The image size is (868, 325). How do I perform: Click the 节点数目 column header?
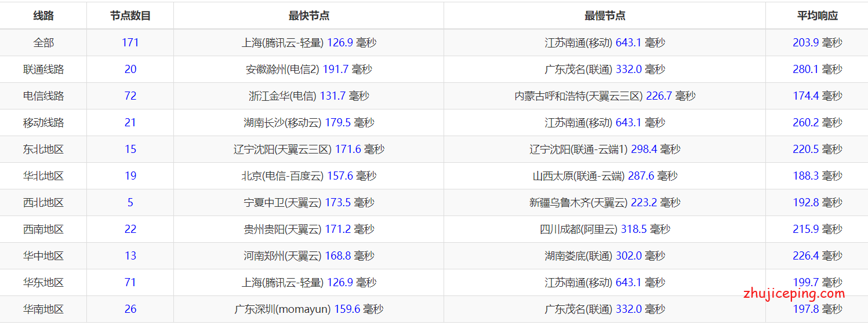[x=130, y=16]
